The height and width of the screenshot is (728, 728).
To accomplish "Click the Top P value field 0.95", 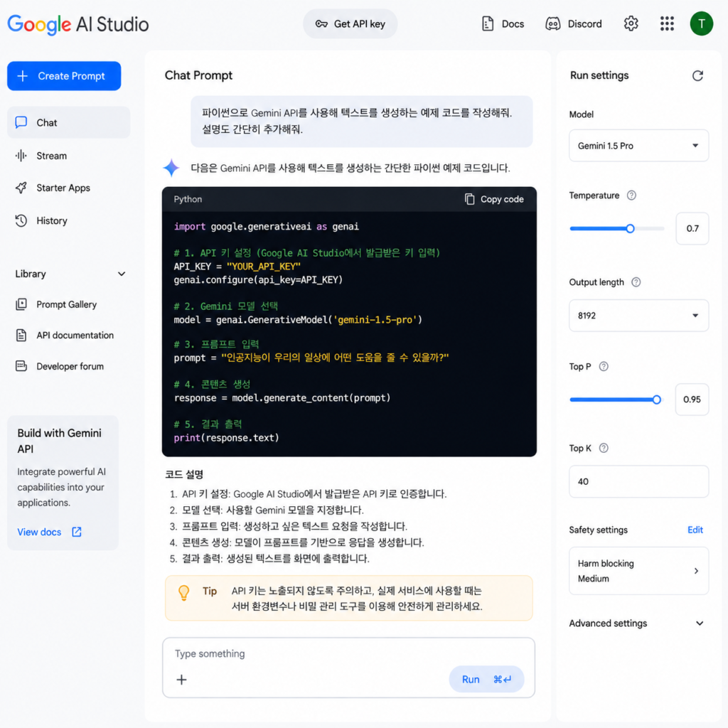I will [x=692, y=400].
